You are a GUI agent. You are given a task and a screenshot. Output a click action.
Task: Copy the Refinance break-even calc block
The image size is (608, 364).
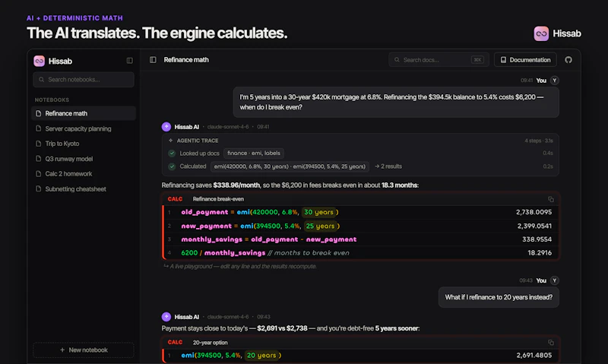(x=550, y=199)
